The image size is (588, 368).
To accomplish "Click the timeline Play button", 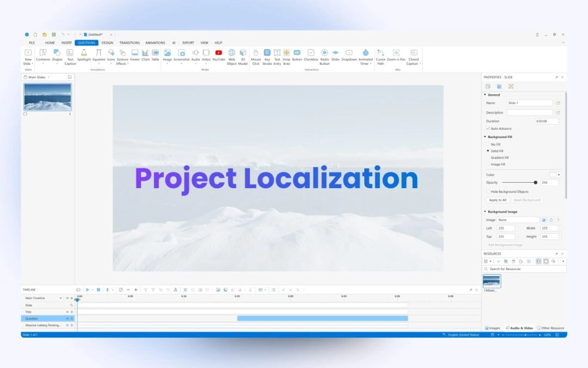I will (x=87, y=290).
